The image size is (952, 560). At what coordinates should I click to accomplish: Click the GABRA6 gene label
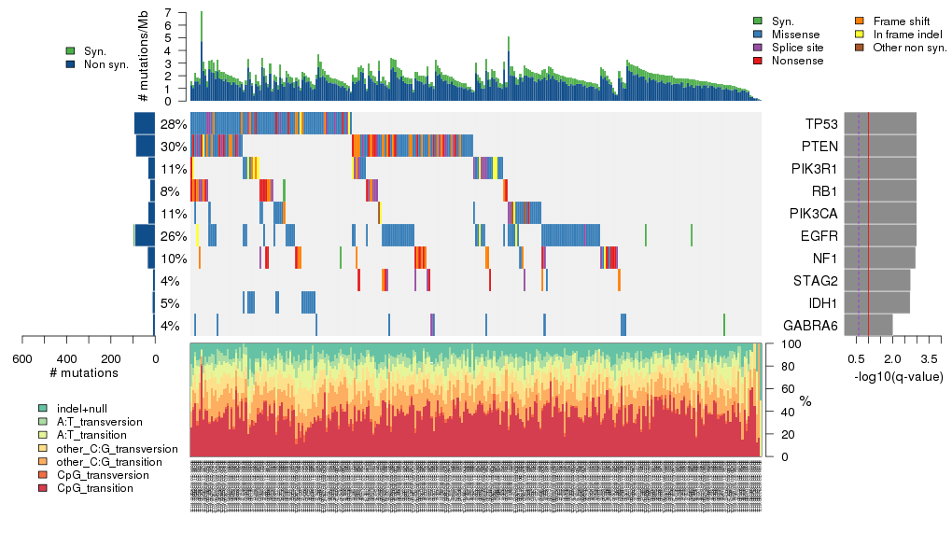810,326
